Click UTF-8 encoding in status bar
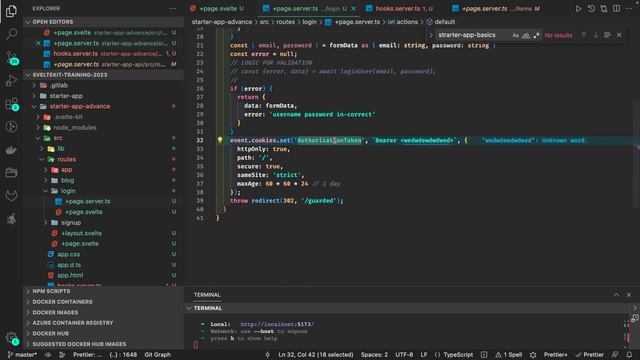 pyautogui.click(x=404, y=355)
